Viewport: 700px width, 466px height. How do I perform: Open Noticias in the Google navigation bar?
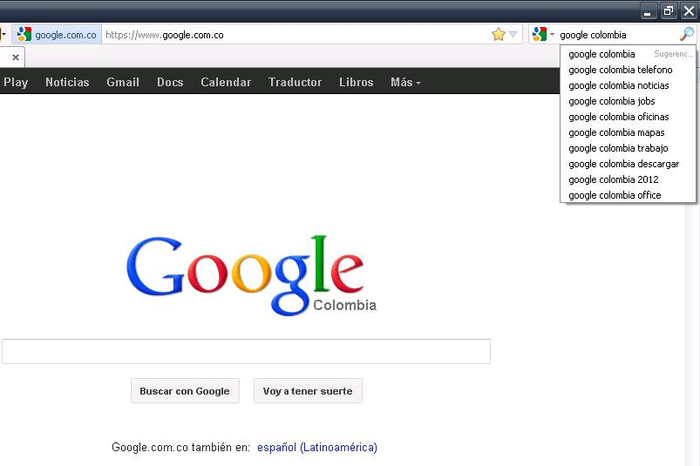pos(67,82)
